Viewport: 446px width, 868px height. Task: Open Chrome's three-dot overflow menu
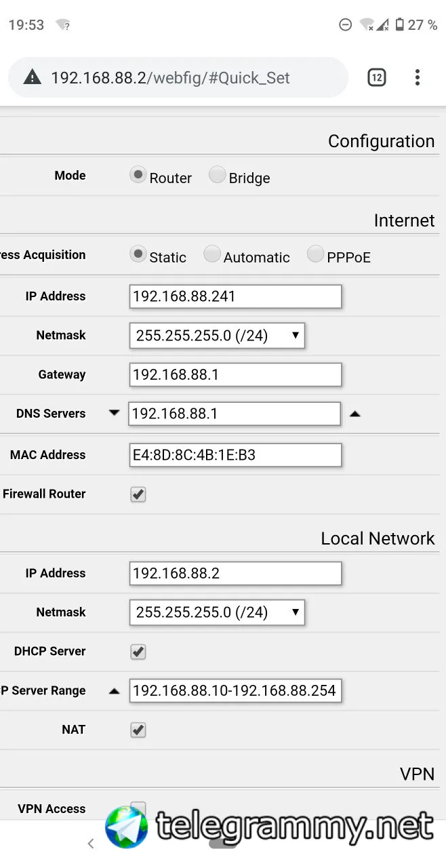[x=418, y=77]
